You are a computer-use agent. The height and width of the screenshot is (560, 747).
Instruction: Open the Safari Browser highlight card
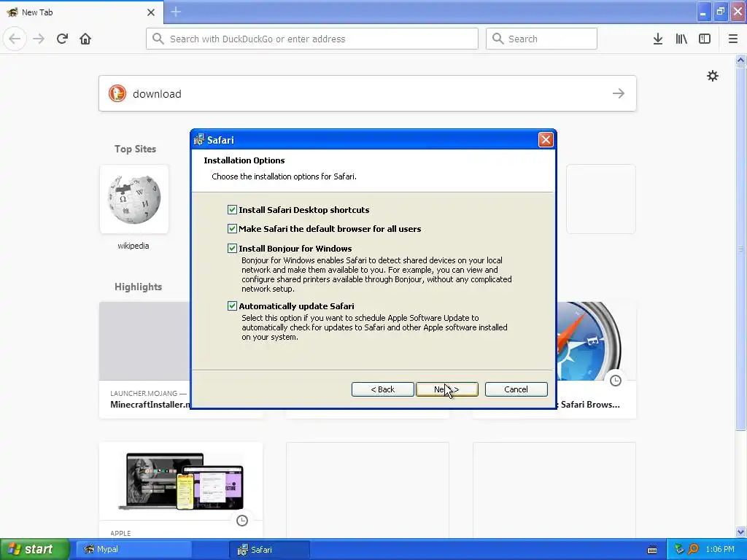click(x=596, y=360)
